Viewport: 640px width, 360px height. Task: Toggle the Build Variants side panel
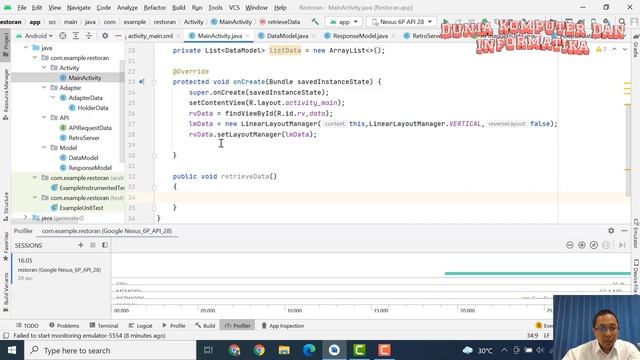[x=6, y=292]
